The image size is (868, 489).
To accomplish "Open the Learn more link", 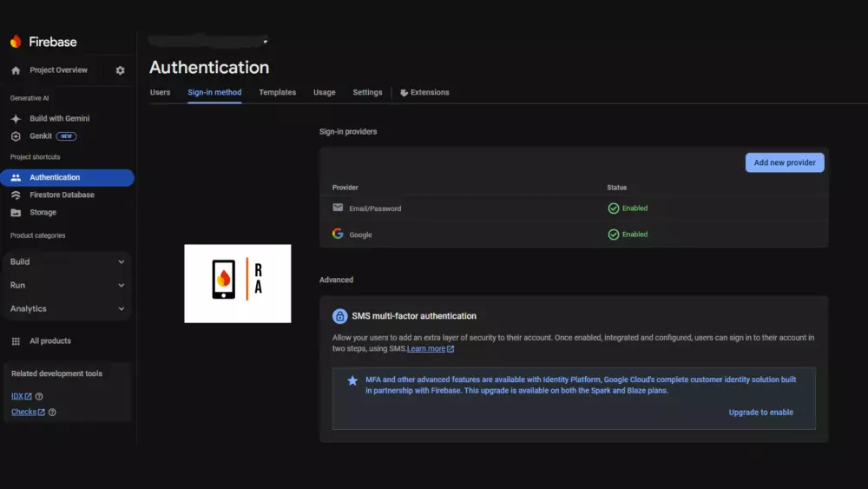I will (x=425, y=349).
